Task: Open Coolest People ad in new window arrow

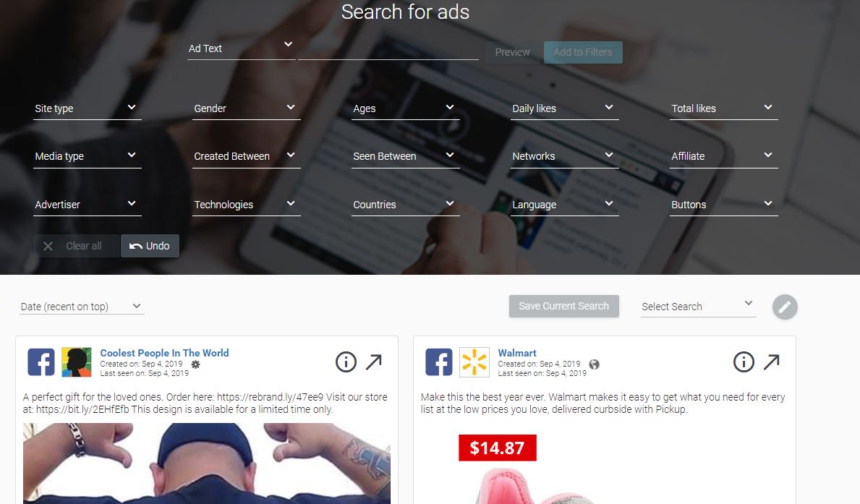Action: click(374, 362)
